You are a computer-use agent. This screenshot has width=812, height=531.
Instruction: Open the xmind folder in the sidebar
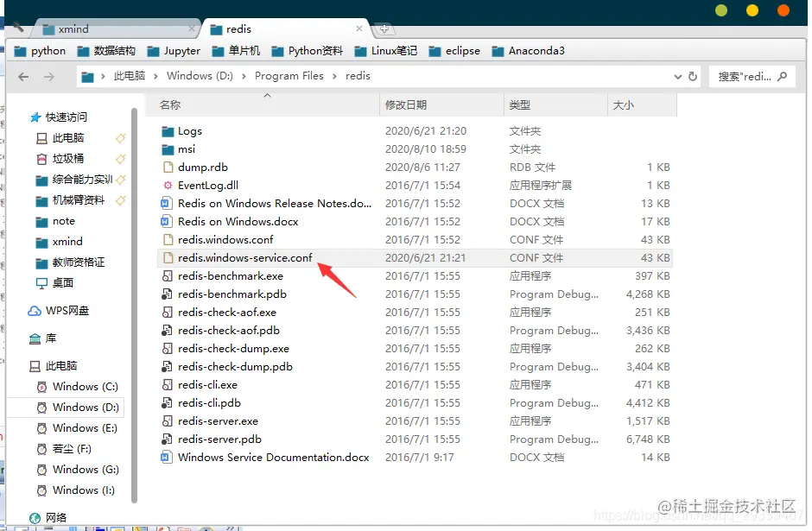[x=59, y=242]
